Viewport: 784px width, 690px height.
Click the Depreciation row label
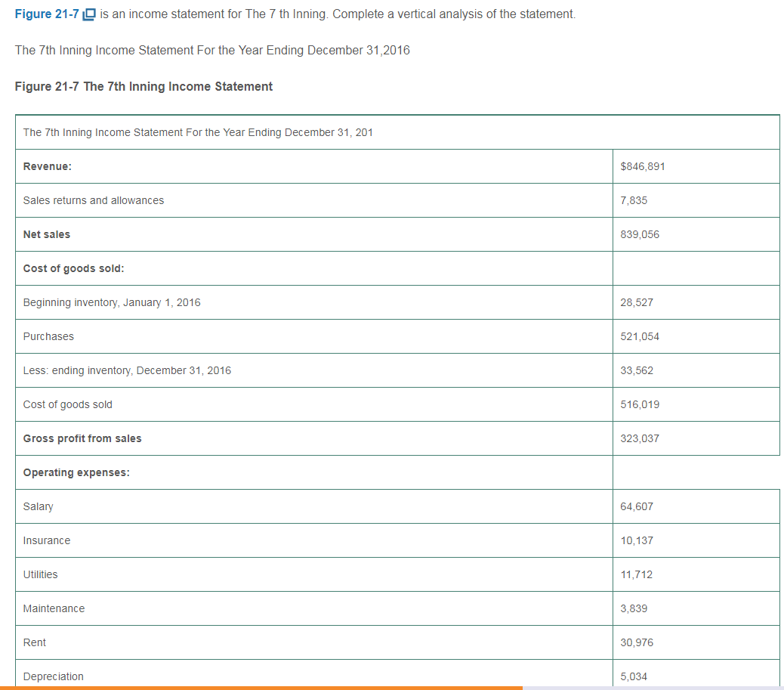coord(54,676)
